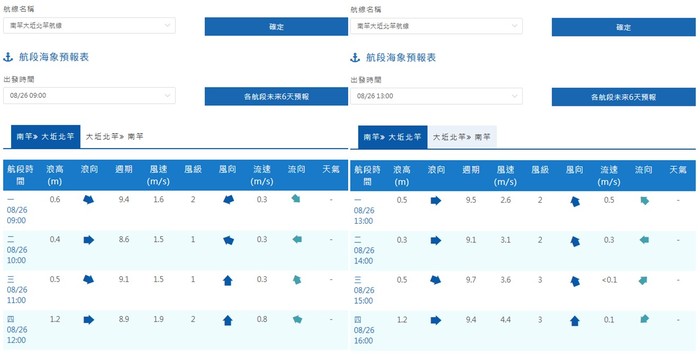
Task: Click wind direction arrow in 08/26 14:00 row
Action: coord(575,242)
